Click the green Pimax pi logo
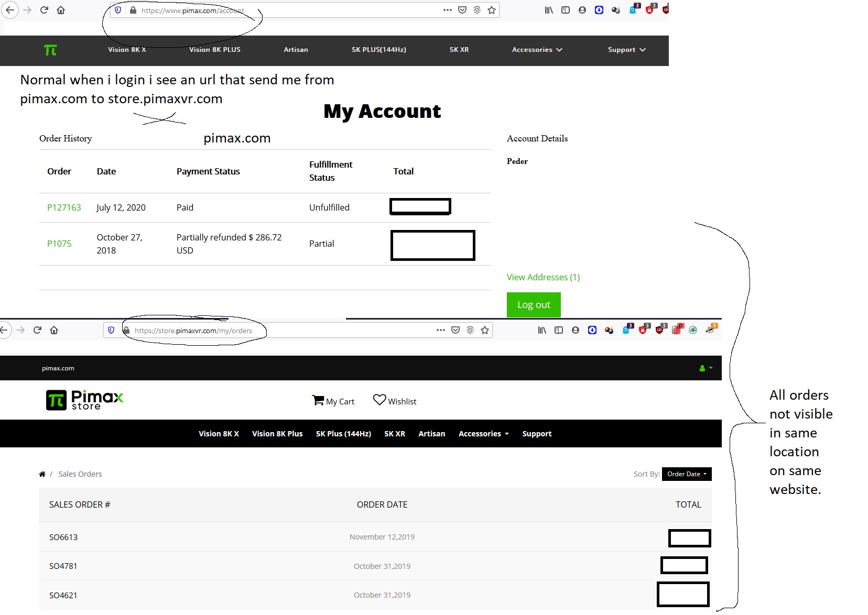The height and width of the screenshot is (615, 868). tap(50, 50)
